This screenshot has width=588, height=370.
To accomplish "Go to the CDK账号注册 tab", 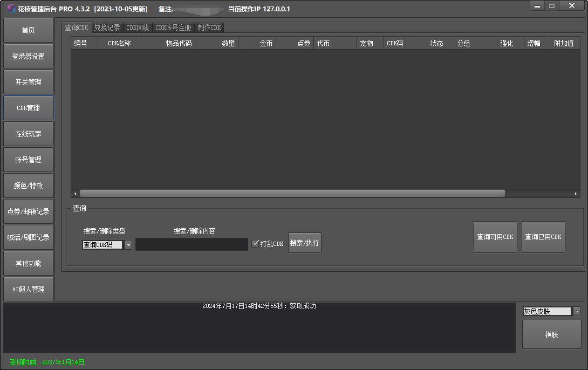I will point(173,28).
